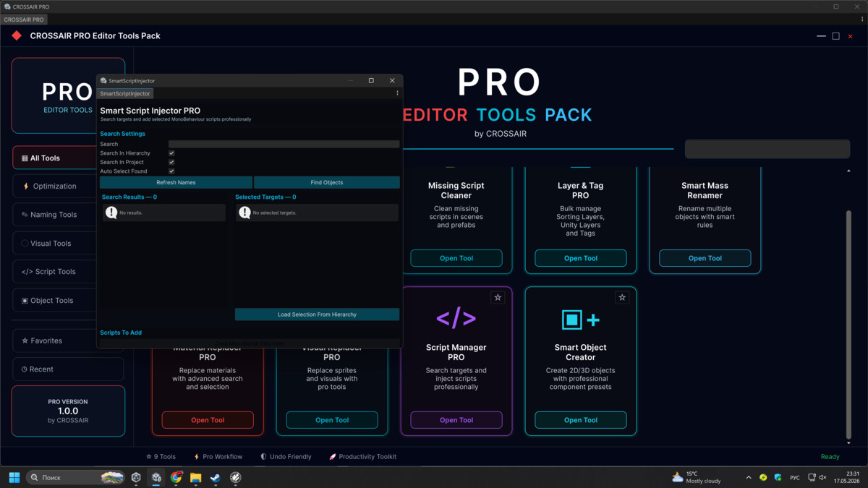
Task: Show hidden system tray icons chevron
Action: (x=749, y=477)
